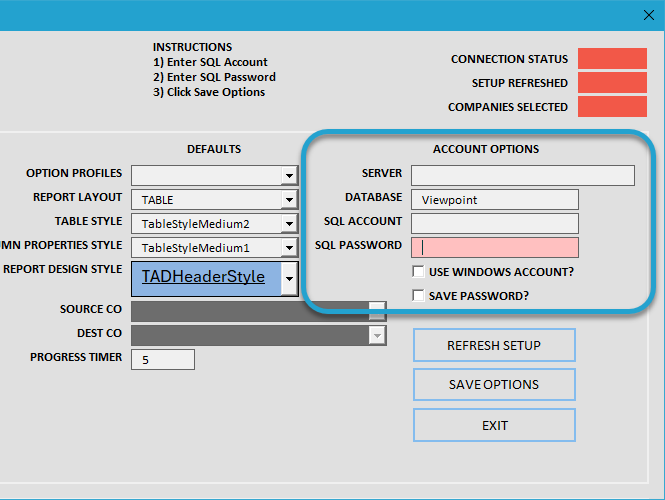Close the options dialog window
Image resolution: width=665 pixels, height=500 pixels.
[x=648, y=15]
